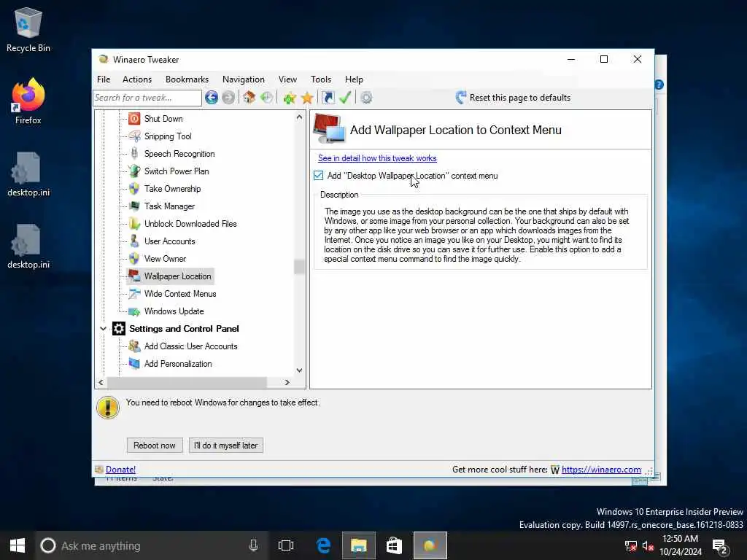Open the https://winaero.com link
The height and width of the screenshot is (560, 747).
pyautogui.click(x=601, y=470)
